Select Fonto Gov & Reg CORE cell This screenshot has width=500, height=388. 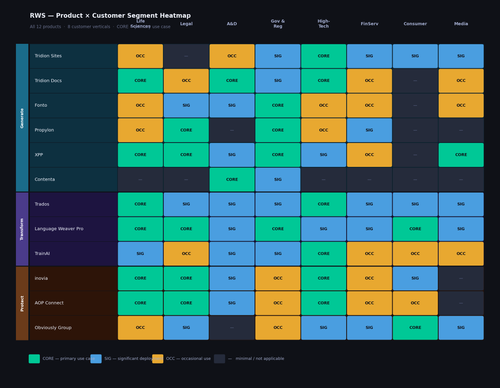[x=278, y=105]
